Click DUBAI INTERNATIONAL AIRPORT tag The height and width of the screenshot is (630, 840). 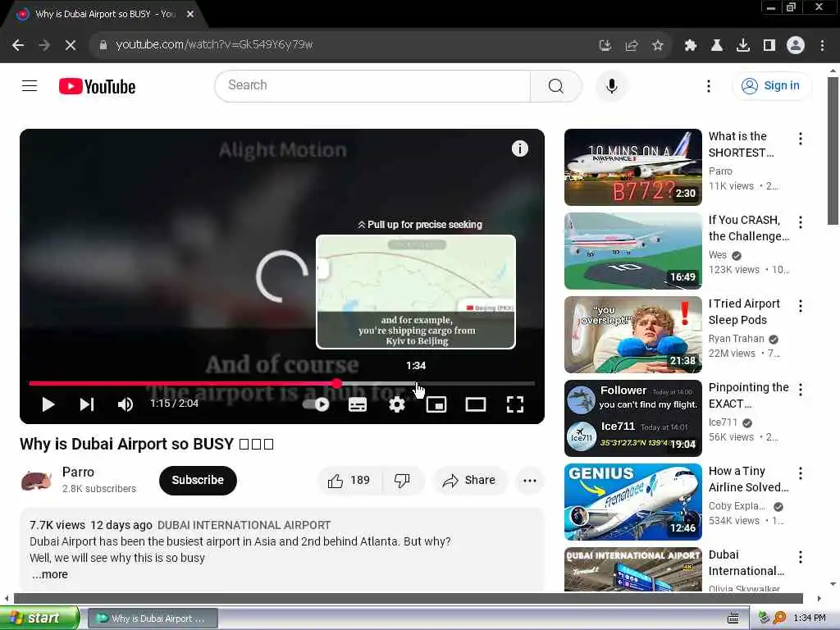tap(244, 525)
